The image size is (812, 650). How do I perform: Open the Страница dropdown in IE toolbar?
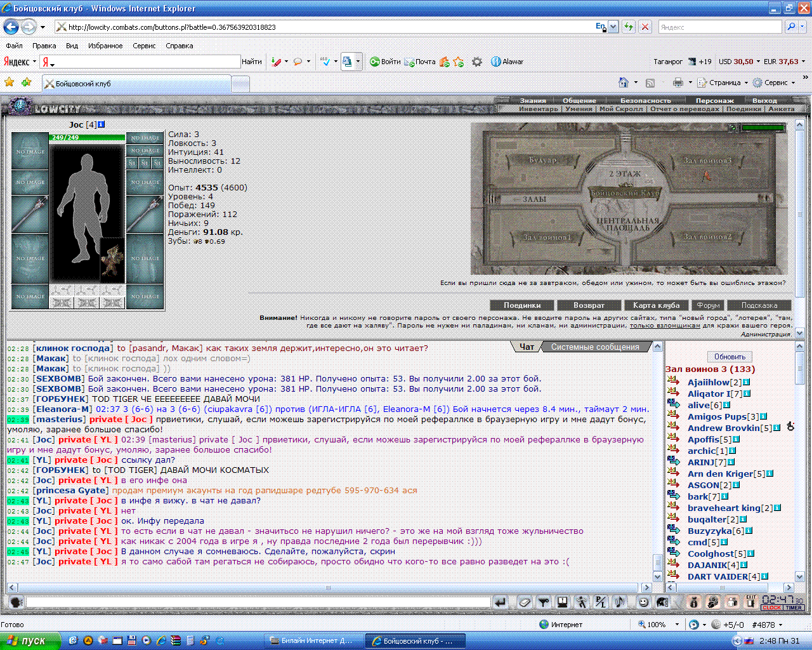[x=722, y=83]
